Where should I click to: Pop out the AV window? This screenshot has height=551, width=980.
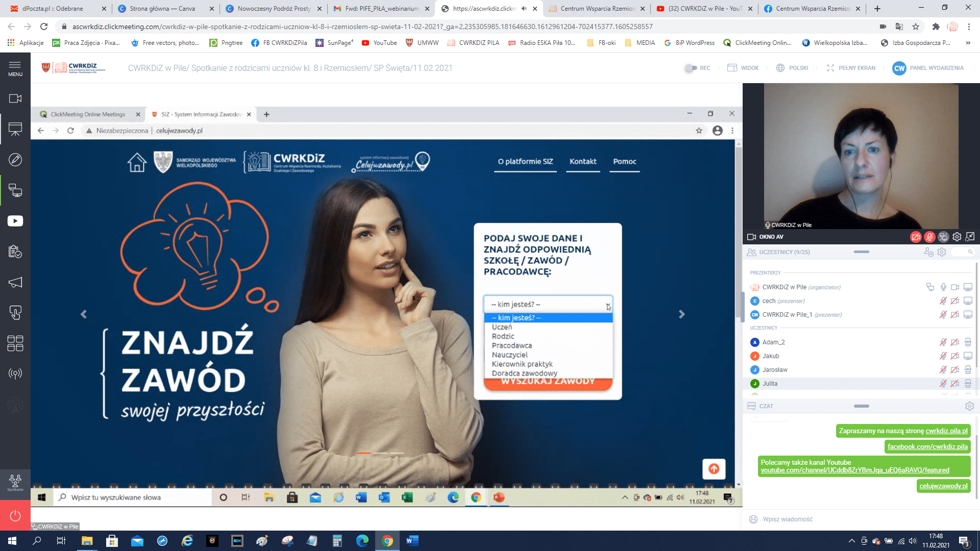[970, 237]
